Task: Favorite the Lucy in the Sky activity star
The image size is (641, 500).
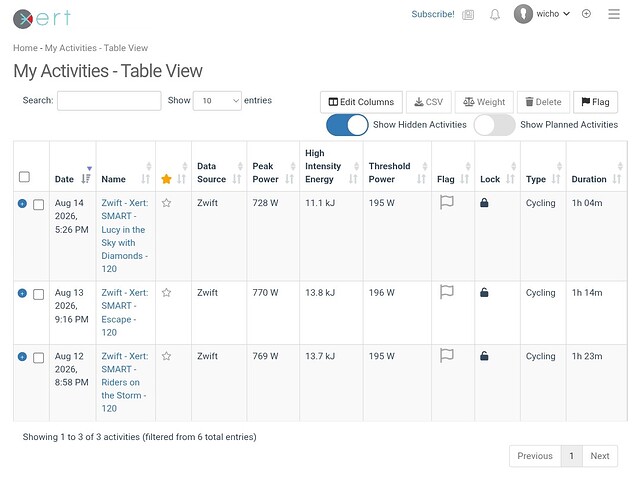Action: point(166,203)
